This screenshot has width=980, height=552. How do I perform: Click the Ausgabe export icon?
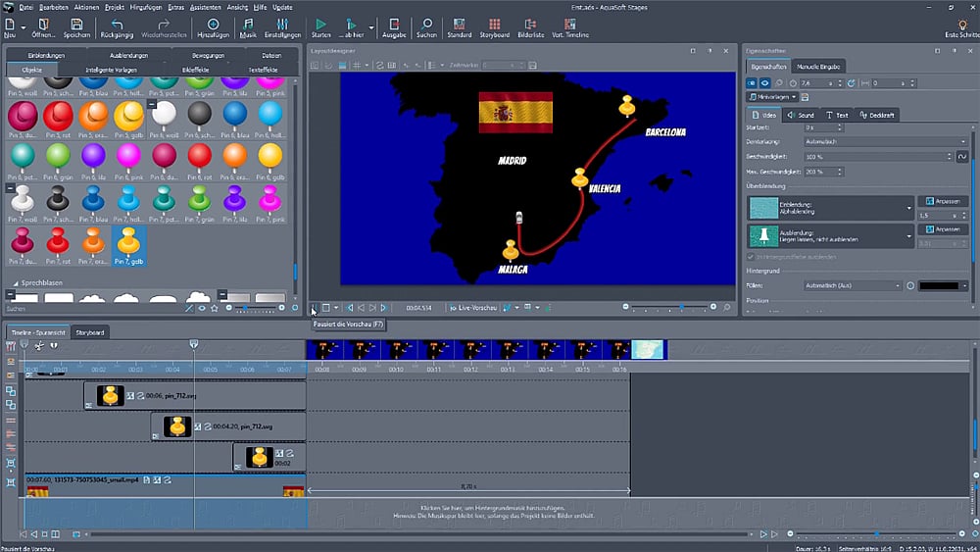pyautogui.click(x=394, y=25)
